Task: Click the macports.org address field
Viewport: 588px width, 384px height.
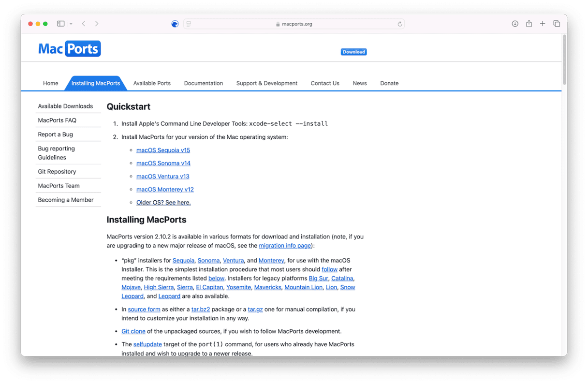Action: tap(294, 24)
